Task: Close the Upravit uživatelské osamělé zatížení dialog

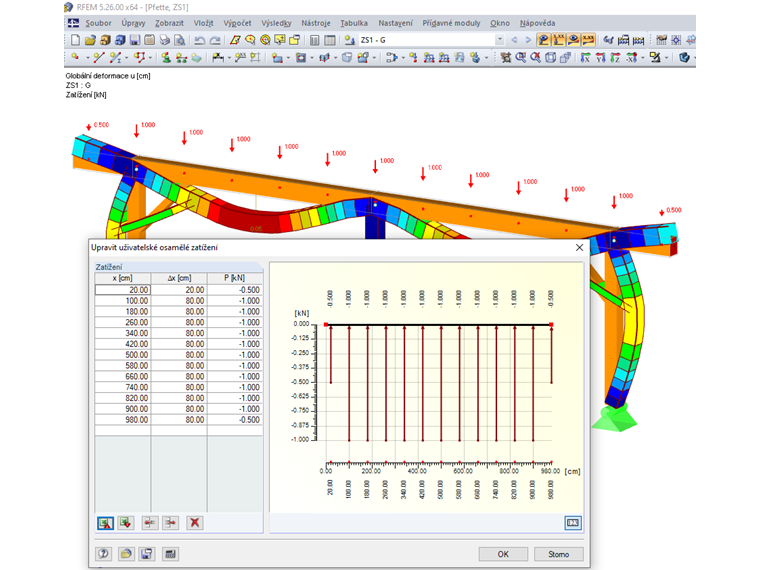Action: tap(579, 248)
